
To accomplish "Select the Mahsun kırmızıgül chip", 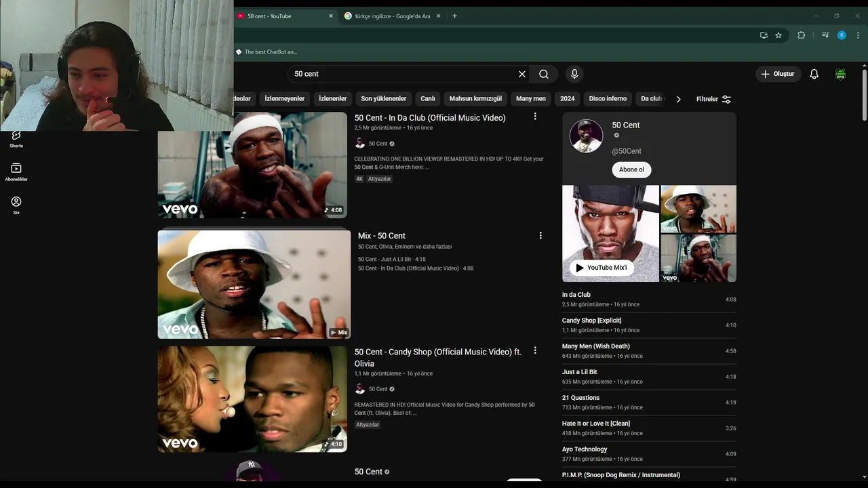I will 475,99.
